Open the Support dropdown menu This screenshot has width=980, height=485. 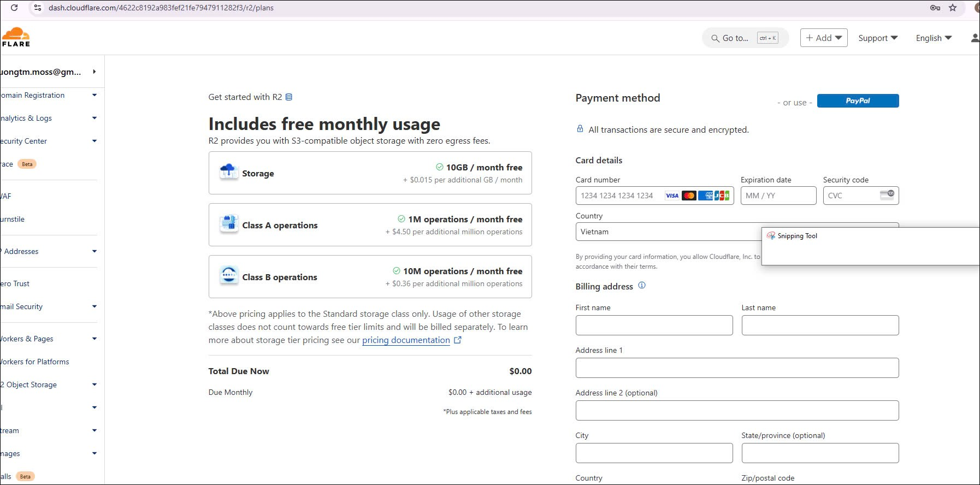click(x=877, y=38)
